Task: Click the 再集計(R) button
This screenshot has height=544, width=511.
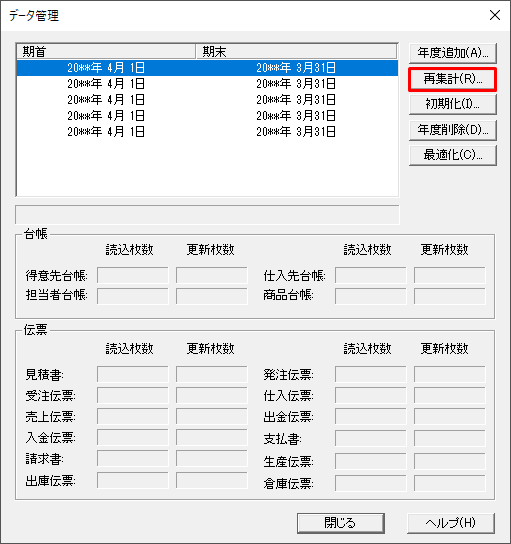Action: [453, 79]
